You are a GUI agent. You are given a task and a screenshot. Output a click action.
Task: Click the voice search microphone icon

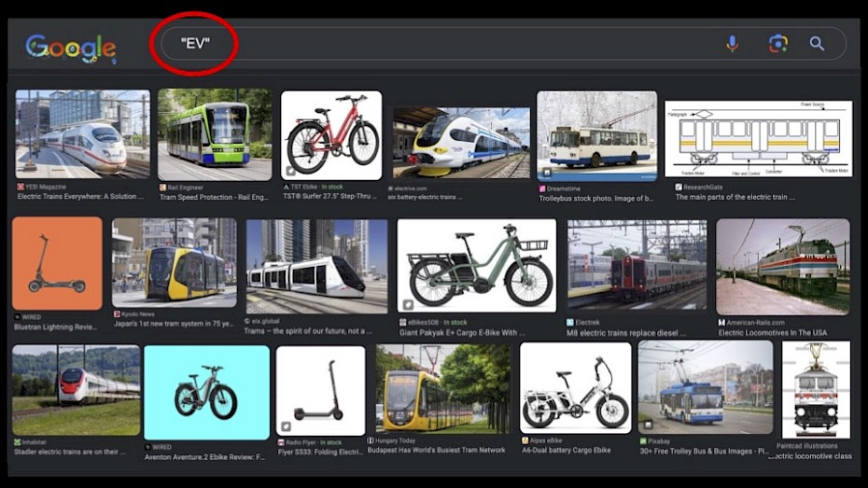click(x=732, y=44)
